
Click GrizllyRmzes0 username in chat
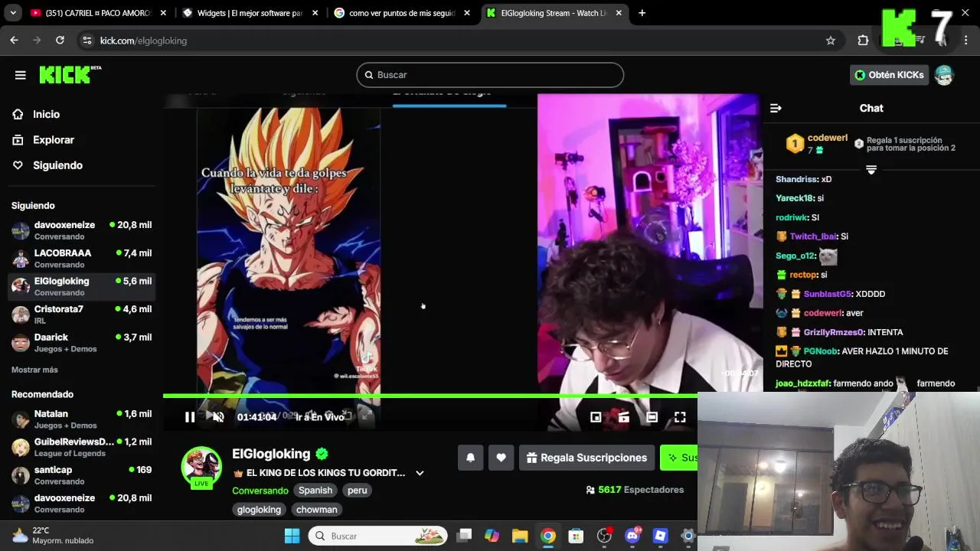click(834, 332)
